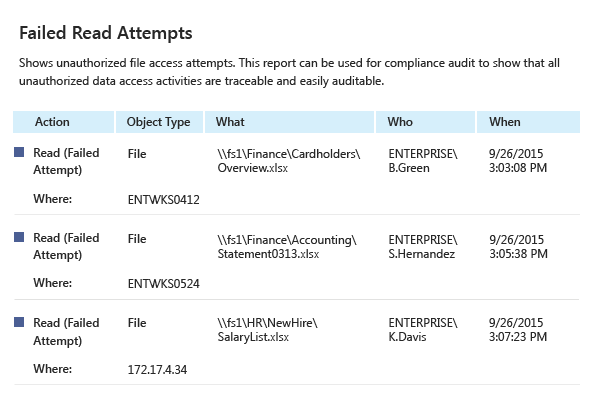Sort by the Action column header

tap(64, 122)
